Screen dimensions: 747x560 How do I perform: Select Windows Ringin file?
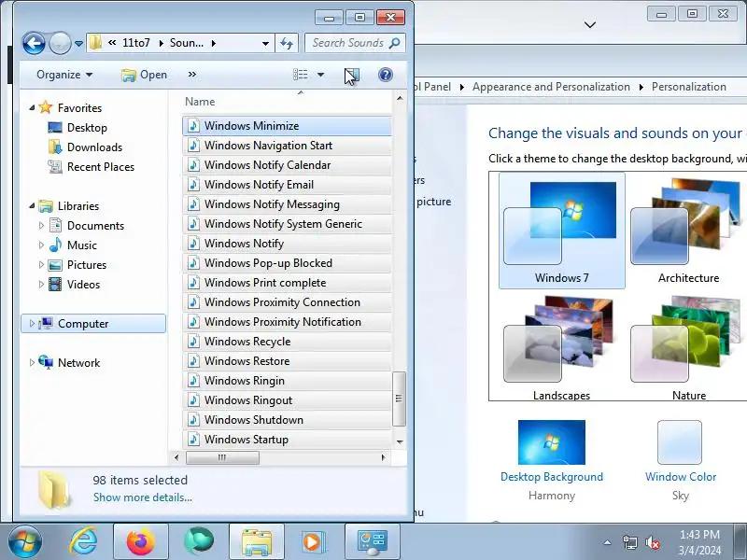[x=287, y=381]
